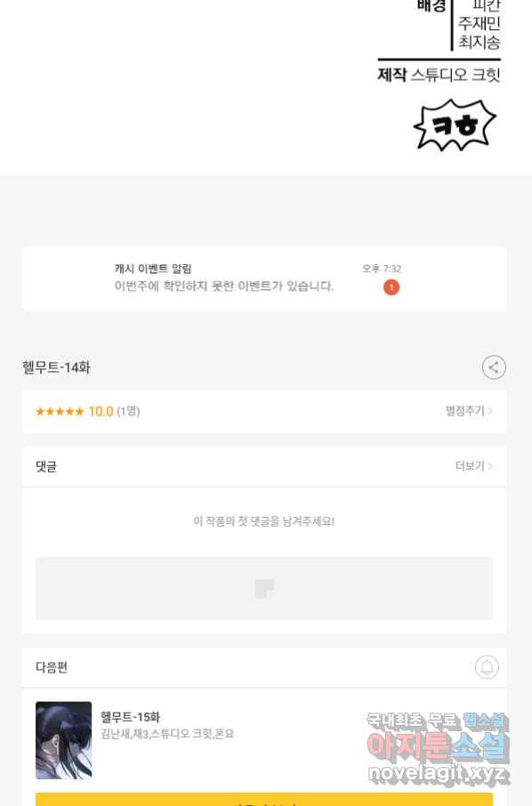
Task: Toggle the next-episode notification bell
Action: click(x=487, y=666)
